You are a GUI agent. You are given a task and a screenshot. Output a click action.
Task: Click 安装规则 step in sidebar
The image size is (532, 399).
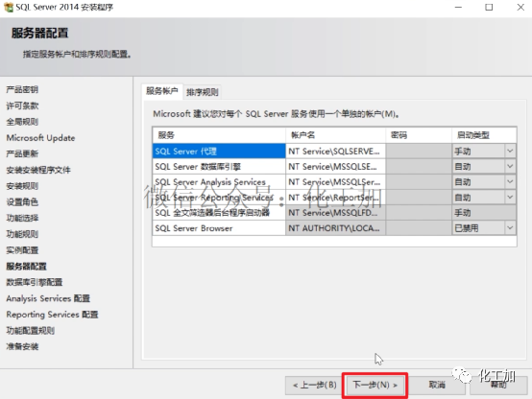pyautogui.click(x=22, y=186)
